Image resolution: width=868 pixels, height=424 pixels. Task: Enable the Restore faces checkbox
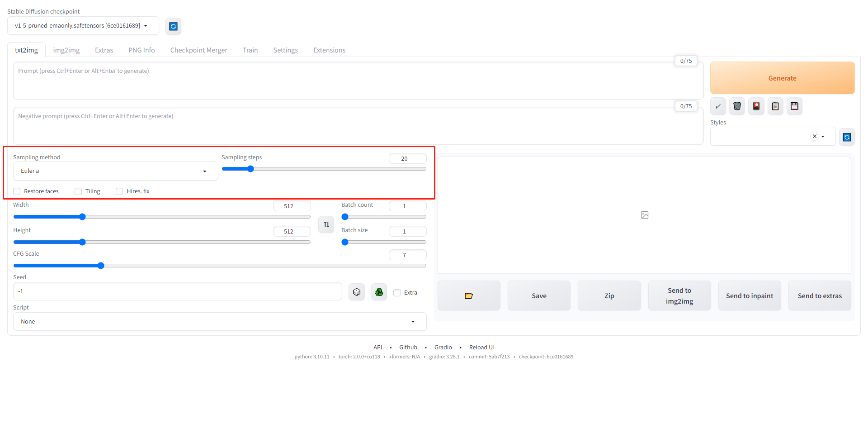17,191
